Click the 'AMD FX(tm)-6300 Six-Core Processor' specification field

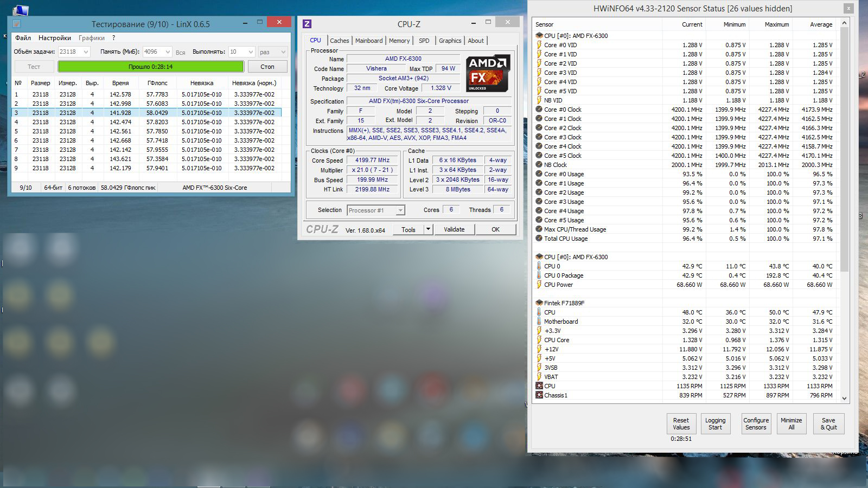[x=429, y=101]
